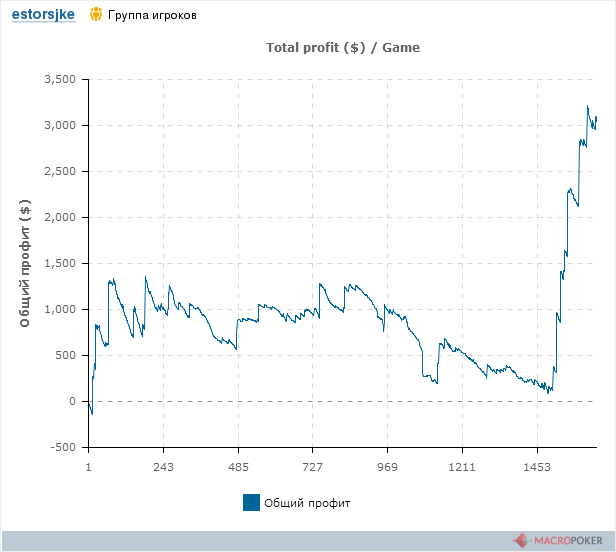
Task: Click the chart title Total profit ($) / Game
Action: pyautogui.click(x=343, y=47)
